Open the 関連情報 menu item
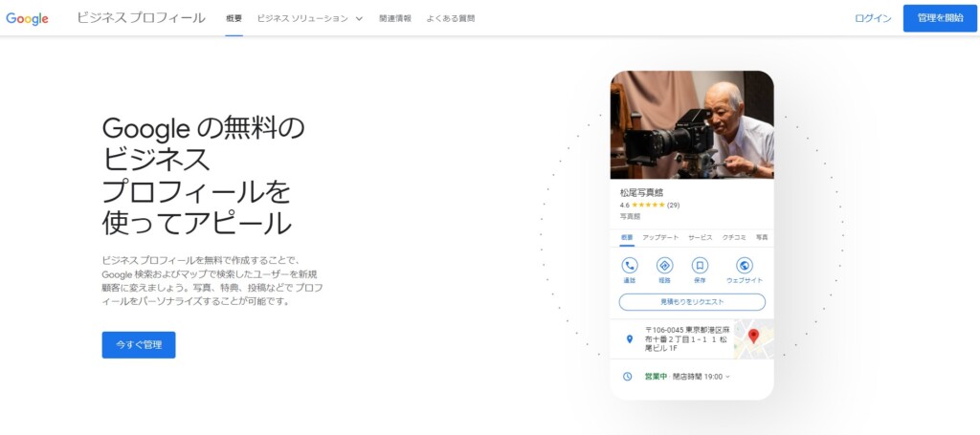The image size is (980, 435). click(395, 18)
